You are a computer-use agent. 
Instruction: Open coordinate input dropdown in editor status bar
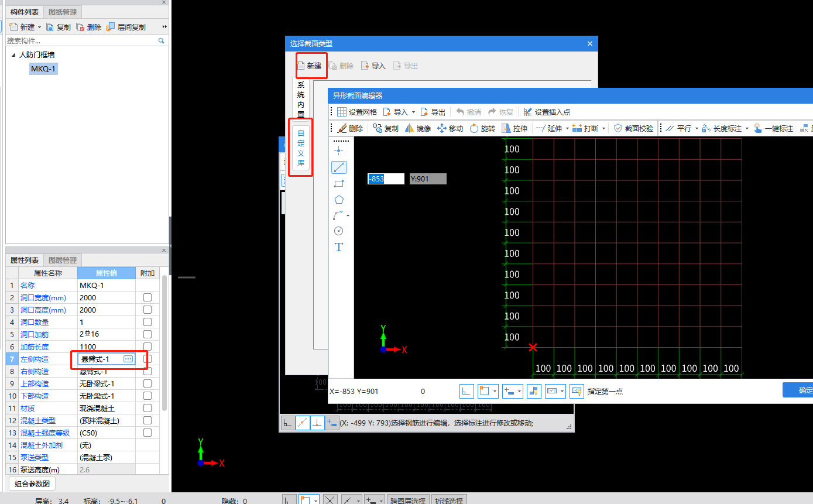pos(519,391)
